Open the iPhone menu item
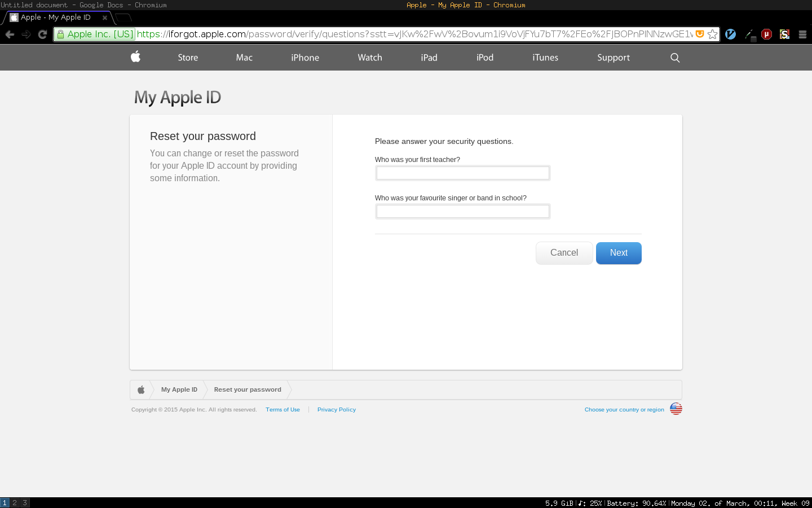This screenshot has width=812, height=508. [305, 58]
